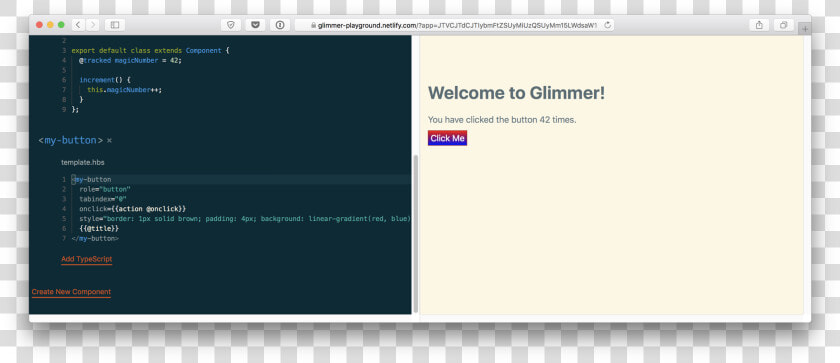Focus the glimmer-playground.netlify.com address bar
This screenshot has width=840, height=363.
tap(454, 25)
